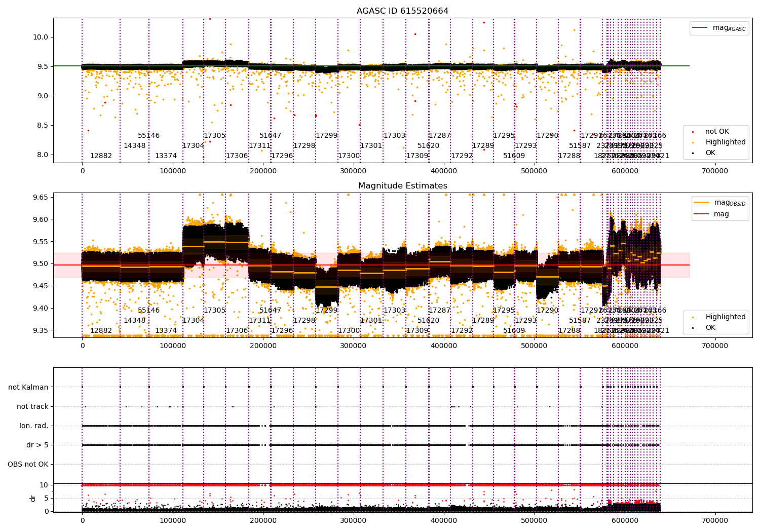Screen dimensions: 760x532
Task: Click the 'dr > 5' axis label
Action: 37,445
